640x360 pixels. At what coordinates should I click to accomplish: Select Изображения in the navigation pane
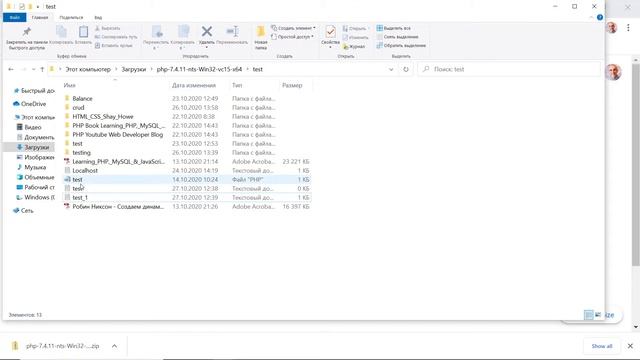coord(35,157)
